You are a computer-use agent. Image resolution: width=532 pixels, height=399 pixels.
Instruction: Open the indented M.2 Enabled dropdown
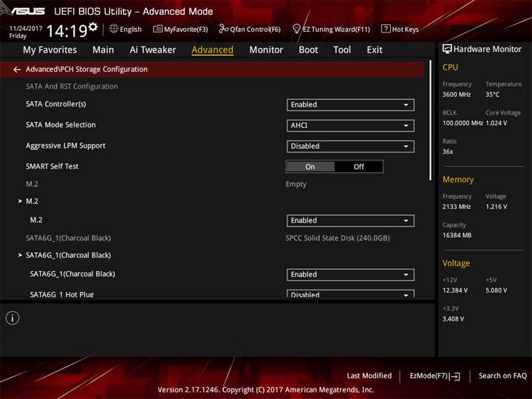coord(350,220)
